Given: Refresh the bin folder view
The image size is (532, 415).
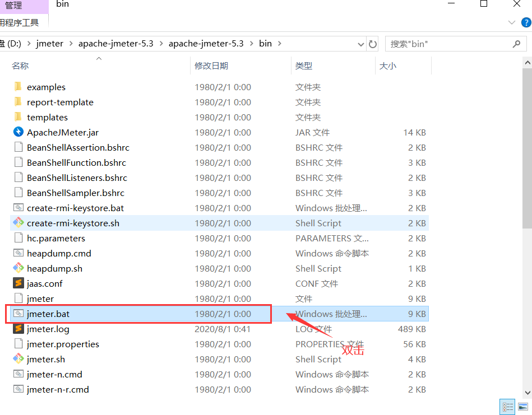Looking at the screenshot, I should tap(373, 44).
